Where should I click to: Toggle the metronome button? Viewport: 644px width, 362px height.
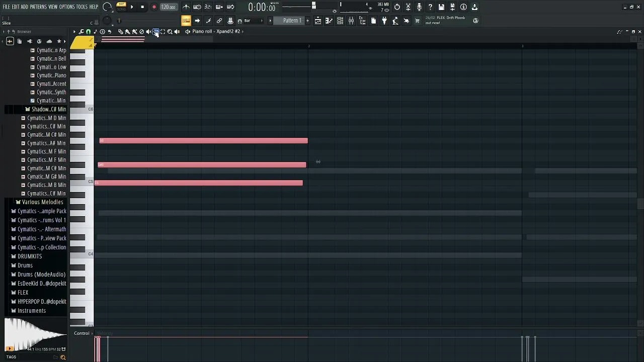[x=186, y=7]
